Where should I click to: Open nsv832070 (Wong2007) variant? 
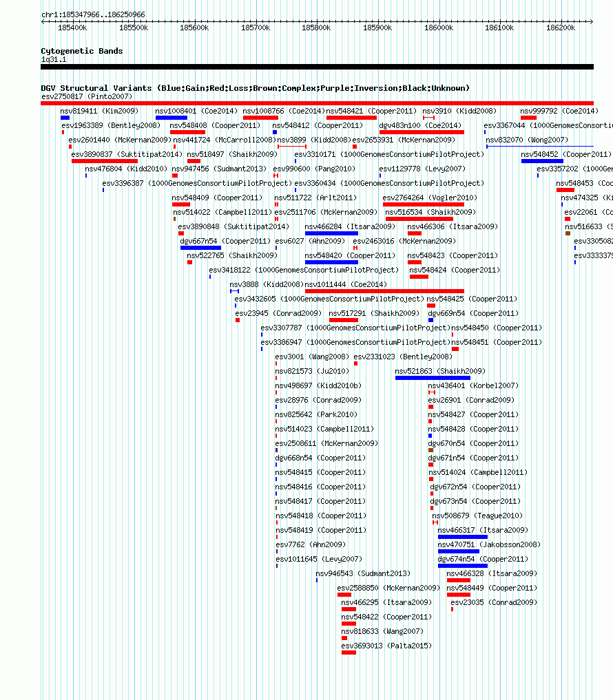[527, 140]
